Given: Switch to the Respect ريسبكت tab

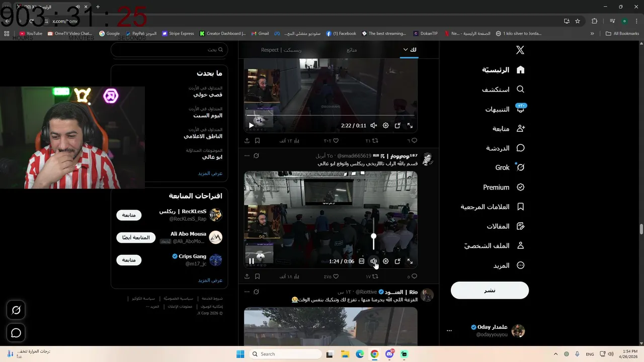Looking at the screenshot, I should 281,50.
